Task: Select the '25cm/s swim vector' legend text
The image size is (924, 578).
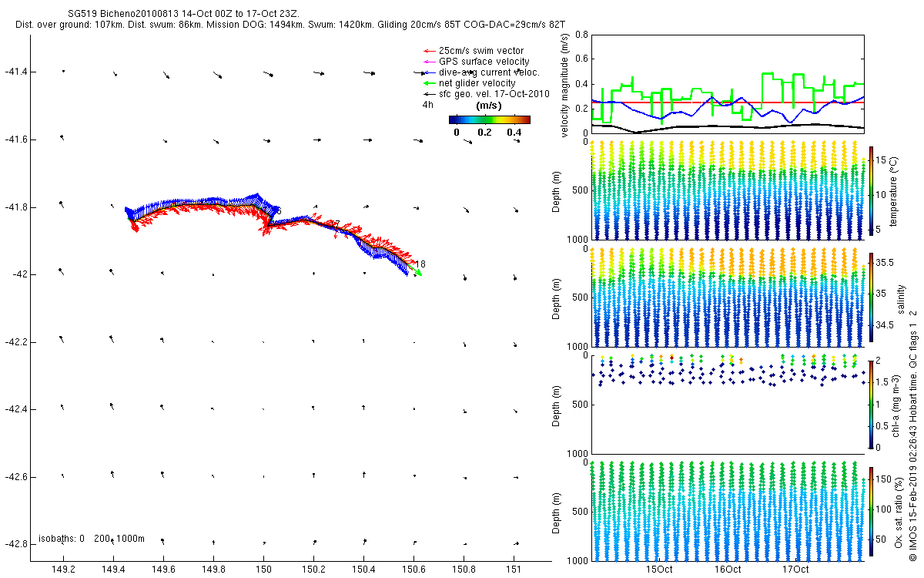Action: 481,51
